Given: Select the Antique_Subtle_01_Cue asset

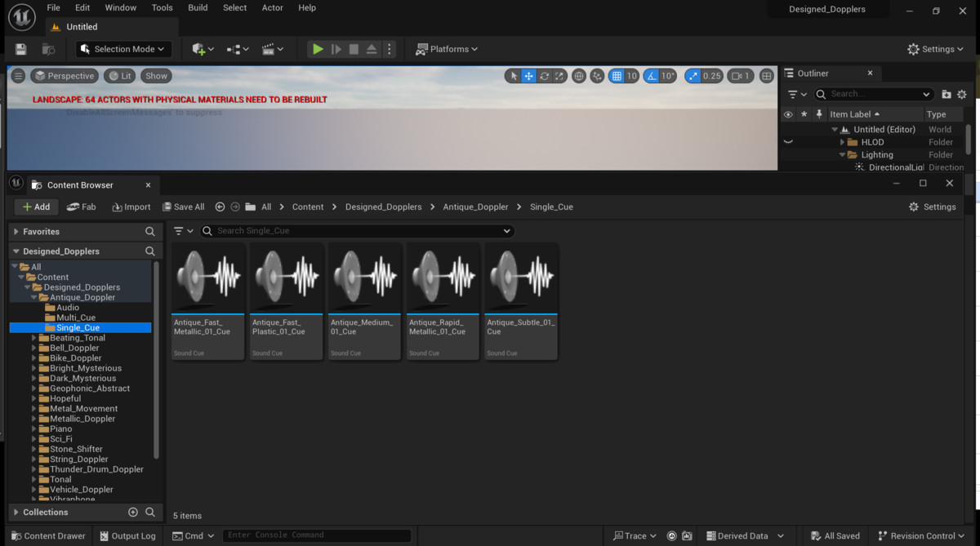Looking at the screenshot, I should coord(521,300).
